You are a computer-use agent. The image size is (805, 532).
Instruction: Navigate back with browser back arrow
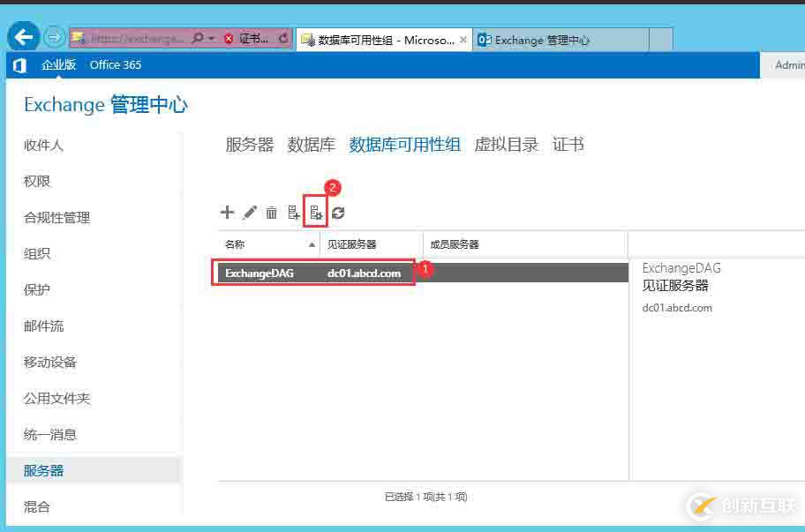click(22, 36)
